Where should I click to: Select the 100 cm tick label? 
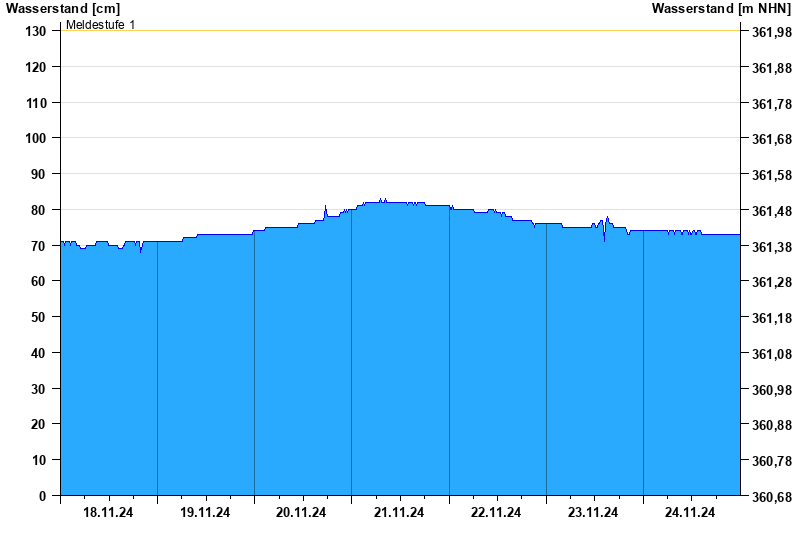point(36,138)
